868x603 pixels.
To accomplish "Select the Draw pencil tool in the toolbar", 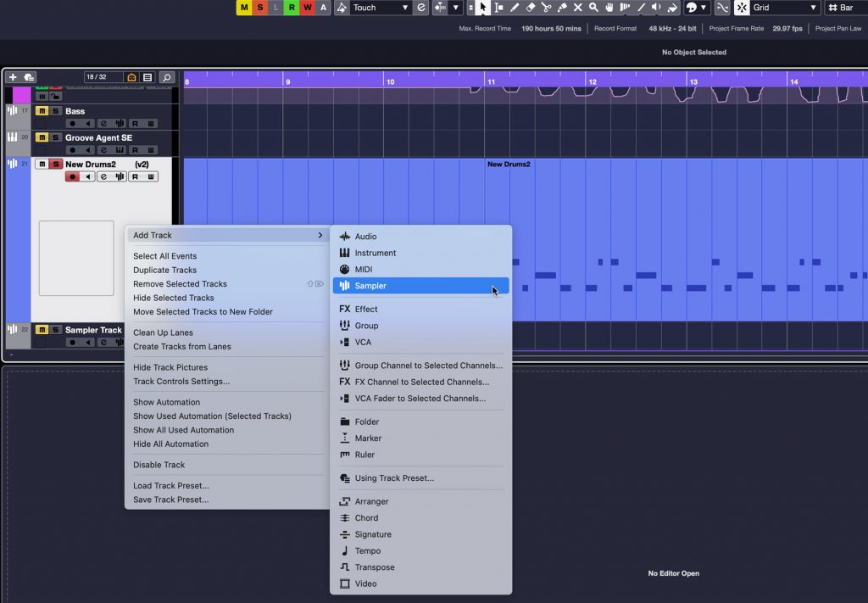I will point(515,8).
